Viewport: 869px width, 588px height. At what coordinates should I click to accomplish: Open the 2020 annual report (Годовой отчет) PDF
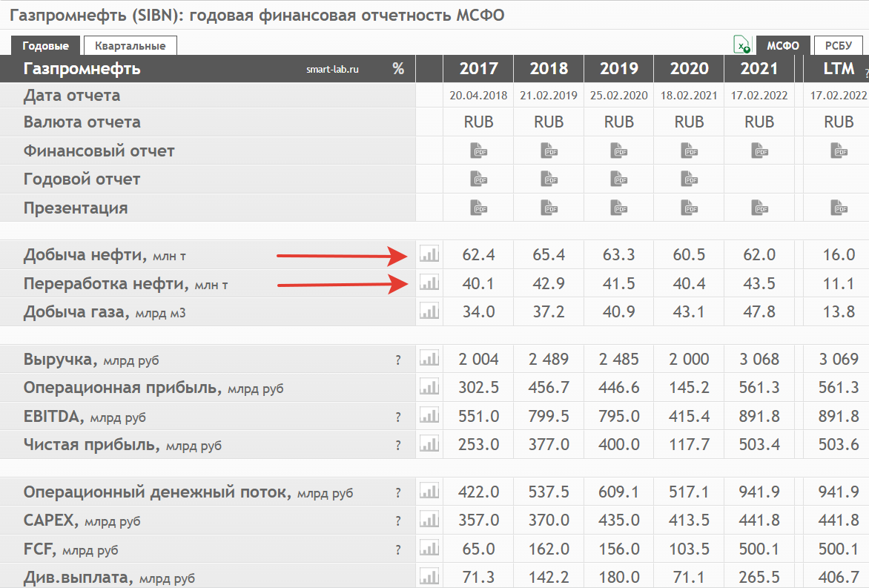(689, 179)
